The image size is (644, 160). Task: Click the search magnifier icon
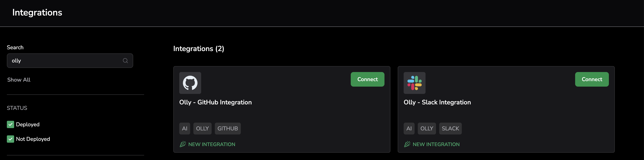coord(125,61)
